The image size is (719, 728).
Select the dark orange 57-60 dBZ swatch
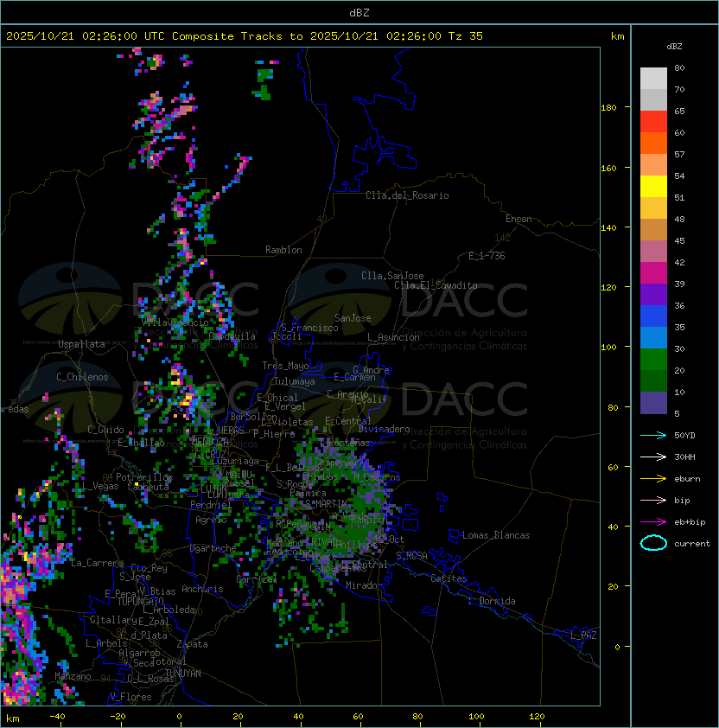pyautogui.click(x=653, y=143)
